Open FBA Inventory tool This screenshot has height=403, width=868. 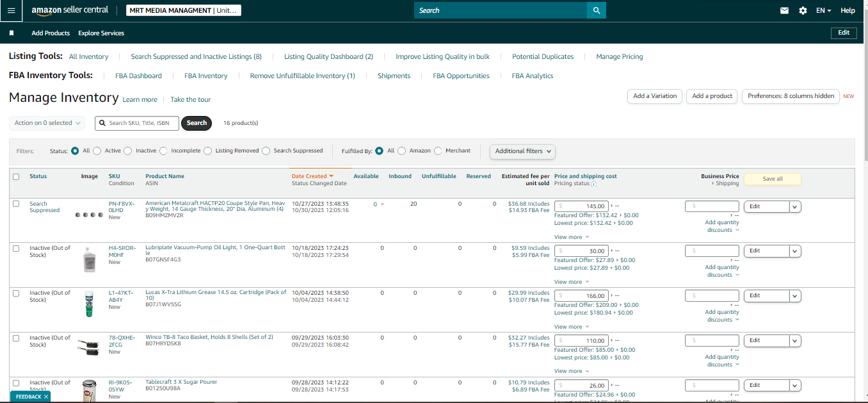[x=206, y=76]
